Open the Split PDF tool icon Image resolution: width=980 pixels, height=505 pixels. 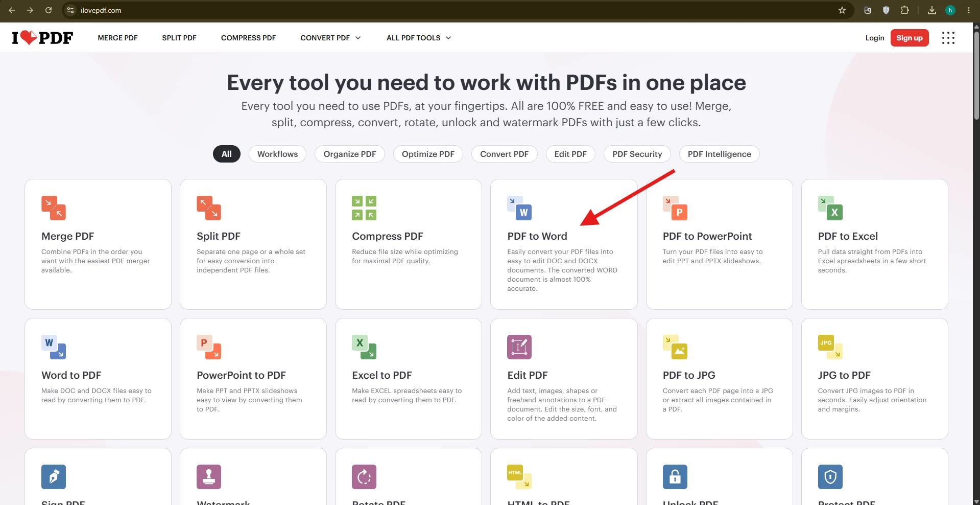[x=209, y=208]
